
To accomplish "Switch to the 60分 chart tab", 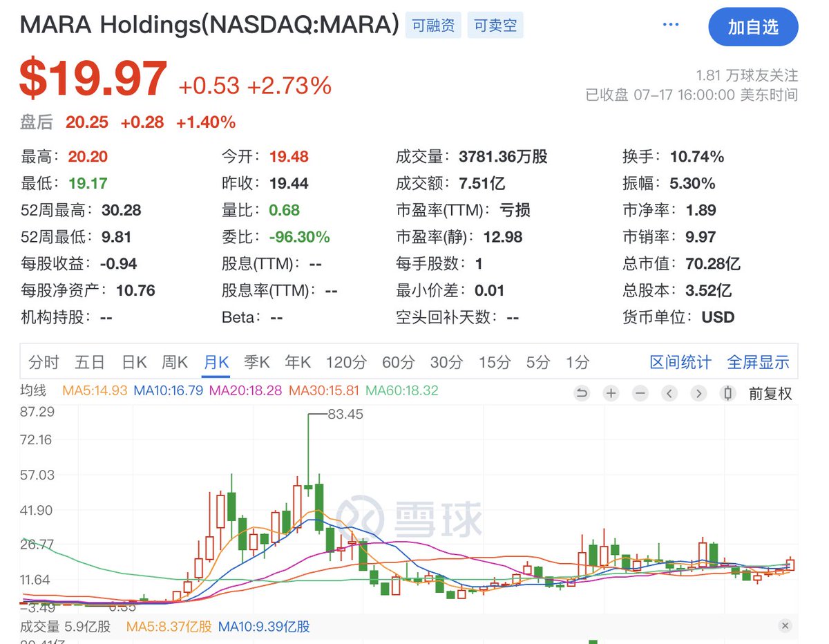I will [398, 362].
